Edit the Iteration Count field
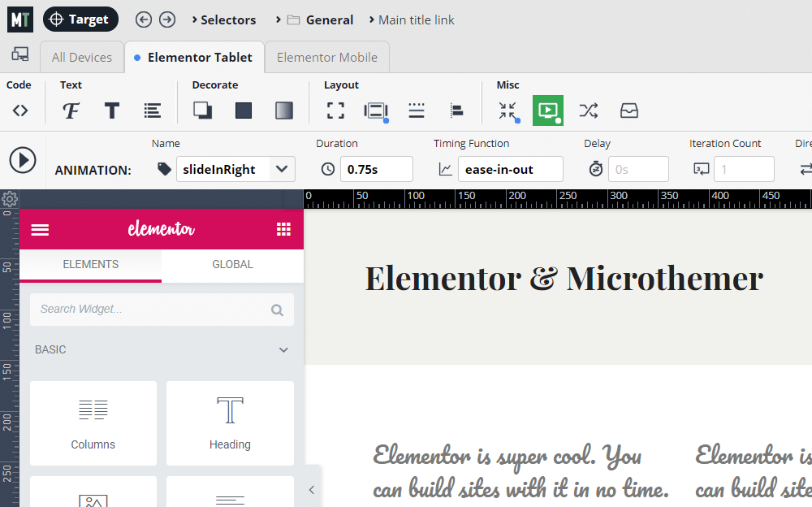The image size is (812, 507). (x=744, y=169)
